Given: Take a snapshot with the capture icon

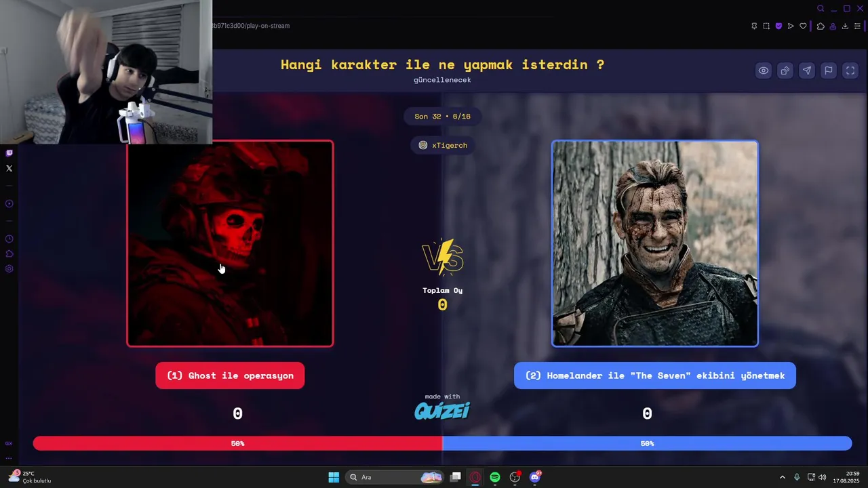Looking at the screenshot, I should pos(766,26).
